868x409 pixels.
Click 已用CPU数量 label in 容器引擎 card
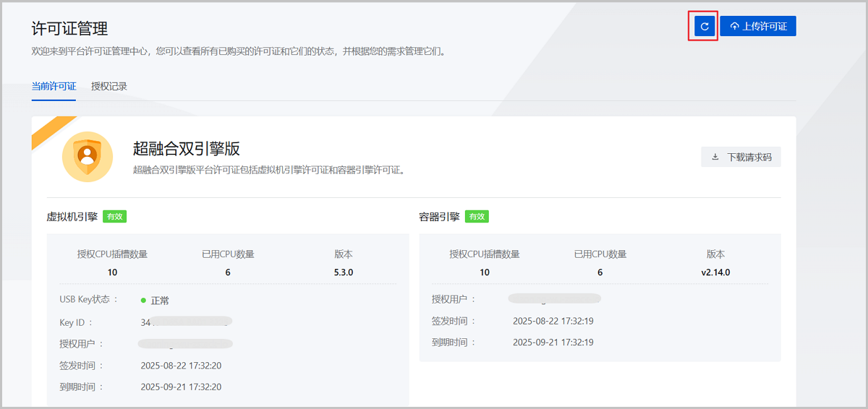pos(600,254)
